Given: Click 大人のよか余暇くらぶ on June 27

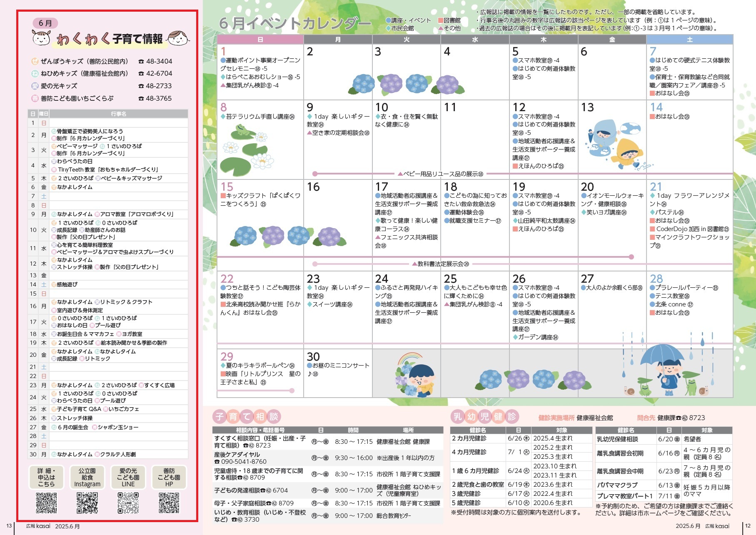Looking at the screenshot, I should pyautogui.click(x=611, y=288).
